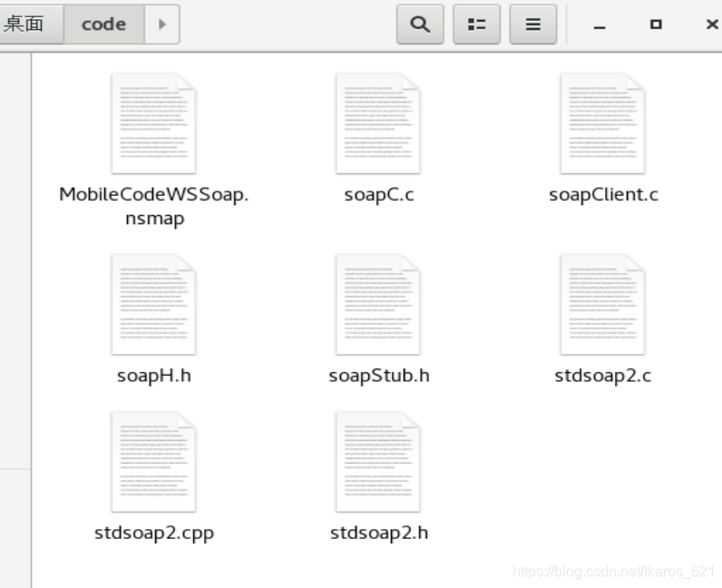
Task: Select the soapClient.c file icon
Action: pyautogui.click(x=602, y=123)
